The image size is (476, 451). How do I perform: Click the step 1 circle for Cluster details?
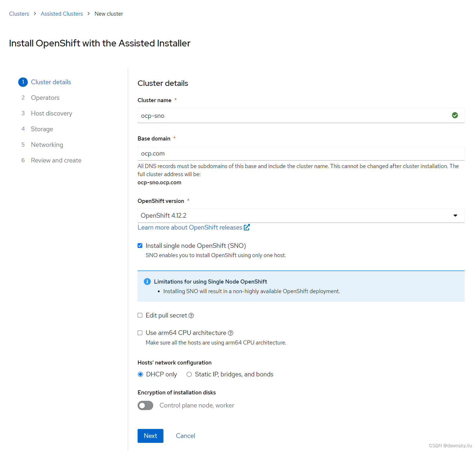point(23,82)
